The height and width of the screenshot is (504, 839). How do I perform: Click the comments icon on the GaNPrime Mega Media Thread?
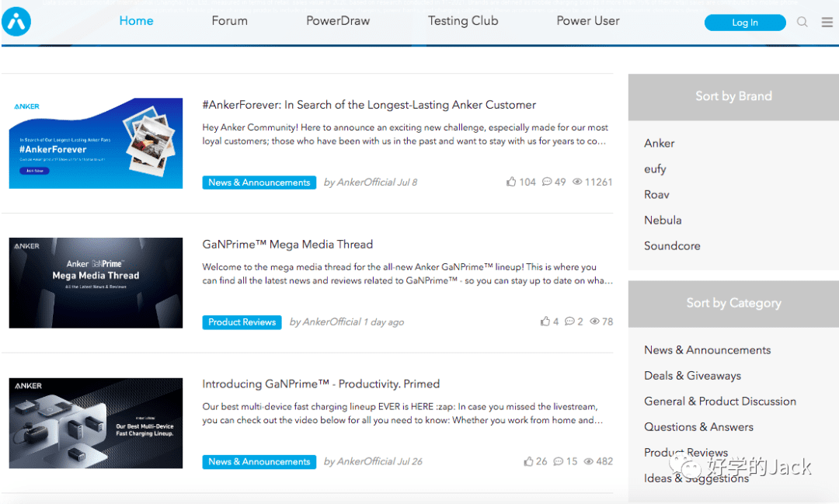click(x=569, y=322)
